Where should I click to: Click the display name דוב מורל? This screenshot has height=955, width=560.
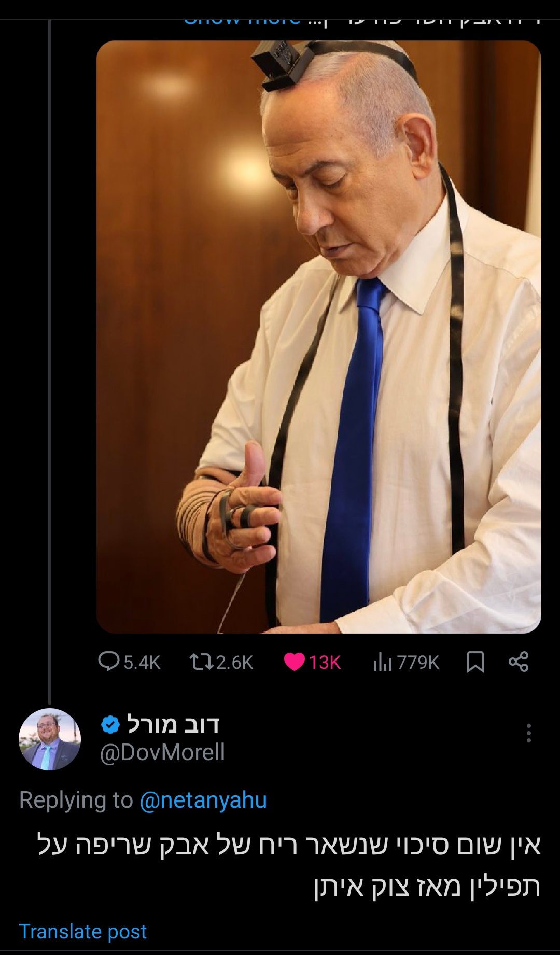pyautogui.click(x=173, y=724)
